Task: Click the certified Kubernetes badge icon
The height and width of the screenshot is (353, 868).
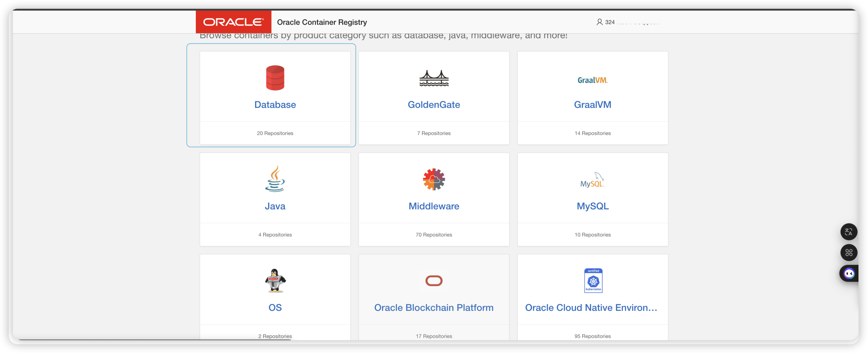Action: (x=592, y=280)
